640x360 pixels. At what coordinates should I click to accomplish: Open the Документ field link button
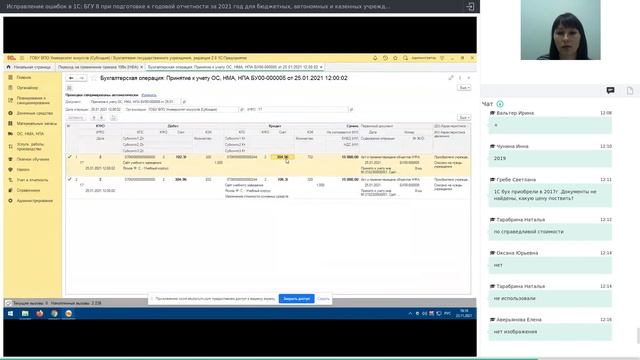(x=184, y=102)
